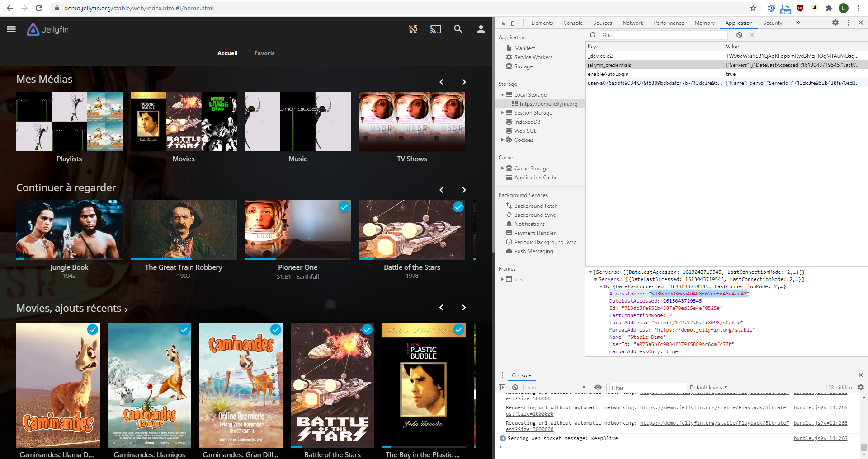Toggle the device toolbar icon in DevTools

[x=514, y=23]
